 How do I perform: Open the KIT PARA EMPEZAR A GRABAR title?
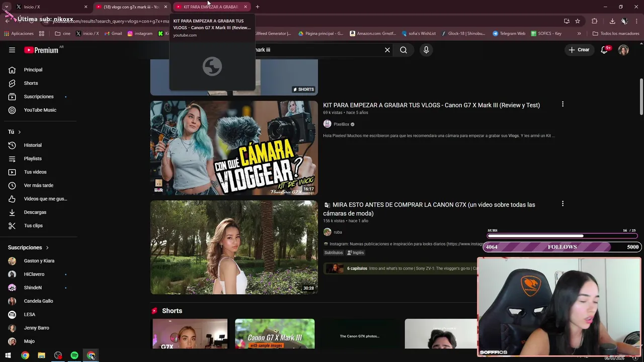click(431, 105)
